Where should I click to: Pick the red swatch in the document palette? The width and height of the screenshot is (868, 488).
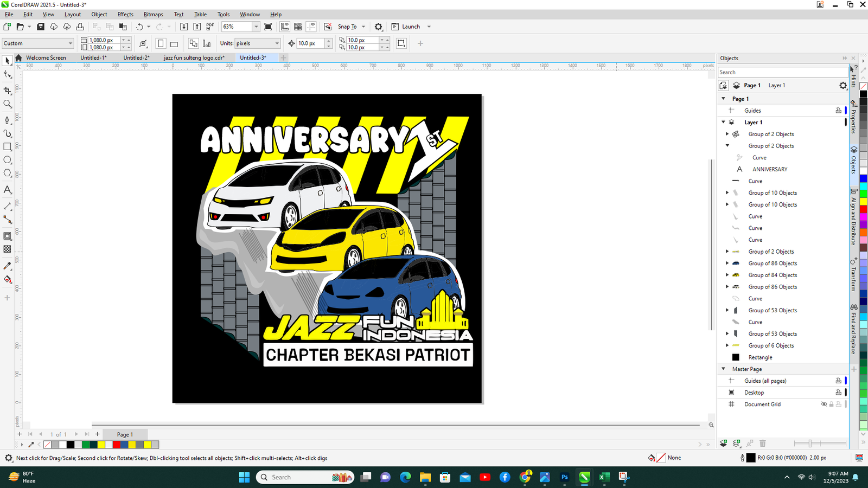click(x=117, y=445)
